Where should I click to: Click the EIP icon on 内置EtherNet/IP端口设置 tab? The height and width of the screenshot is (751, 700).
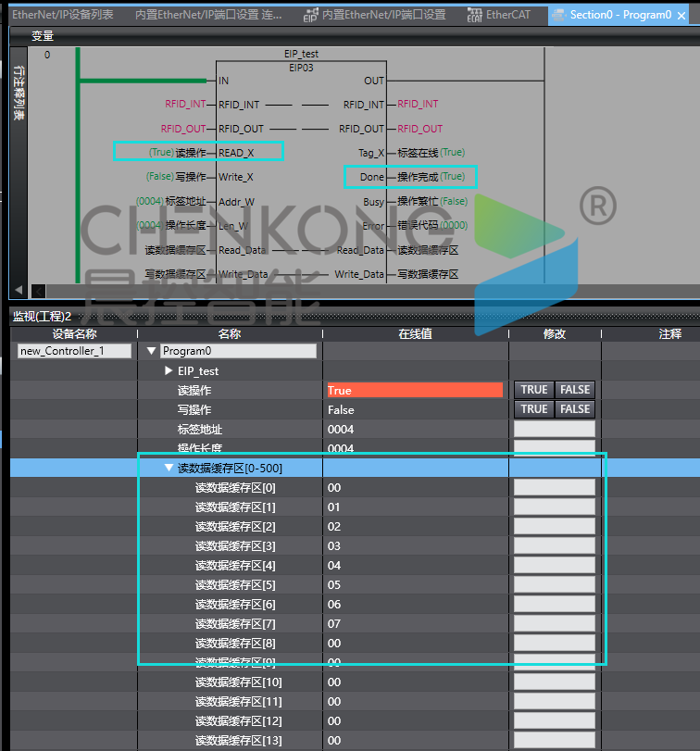click(310, 16)
